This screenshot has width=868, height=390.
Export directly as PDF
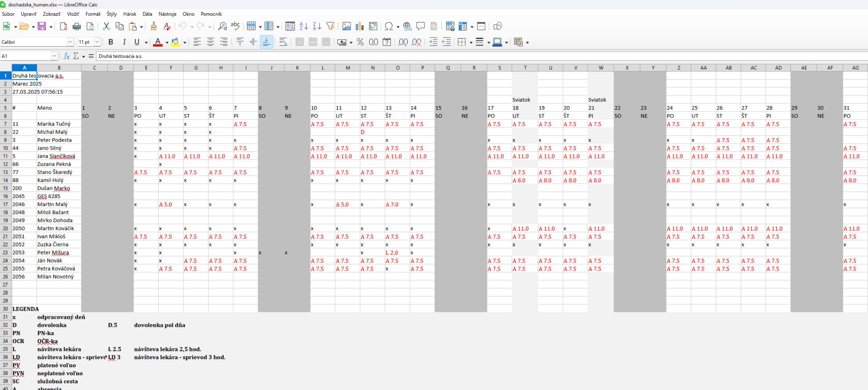(64, 26)
